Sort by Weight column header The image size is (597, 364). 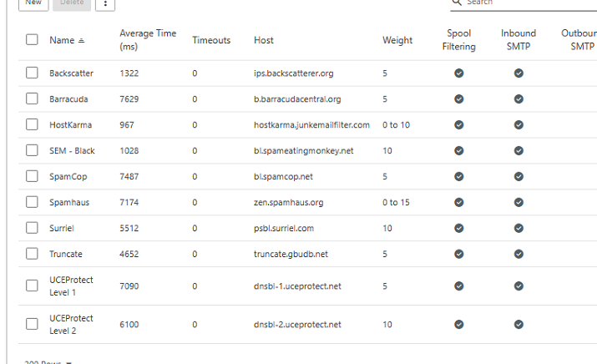(397, 40)
